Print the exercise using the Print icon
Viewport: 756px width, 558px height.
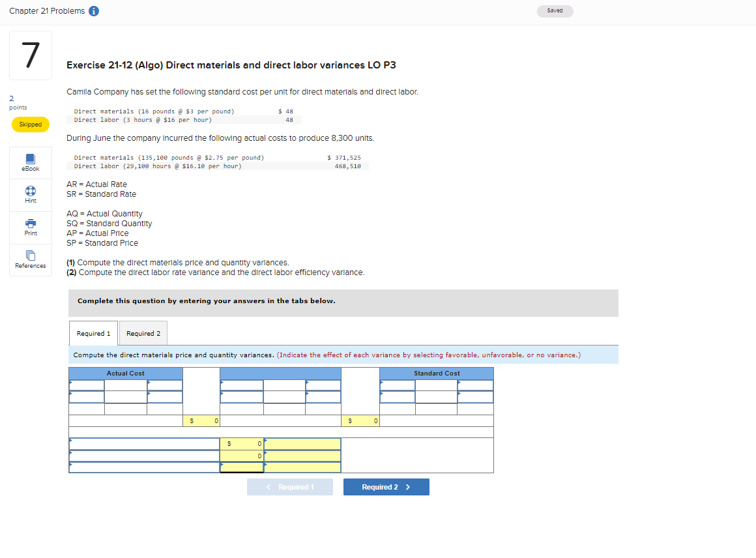coord(30,228)
